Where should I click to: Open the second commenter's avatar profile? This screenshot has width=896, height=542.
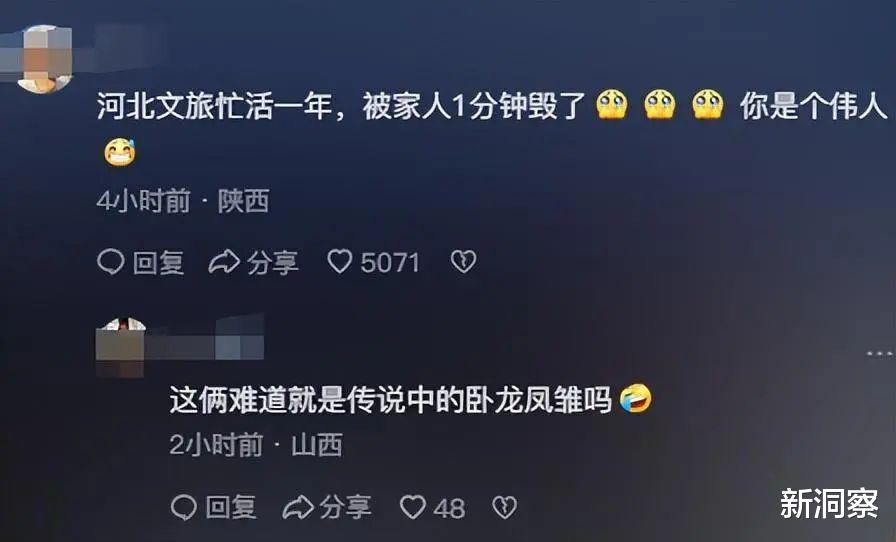[x=121, y=347]
